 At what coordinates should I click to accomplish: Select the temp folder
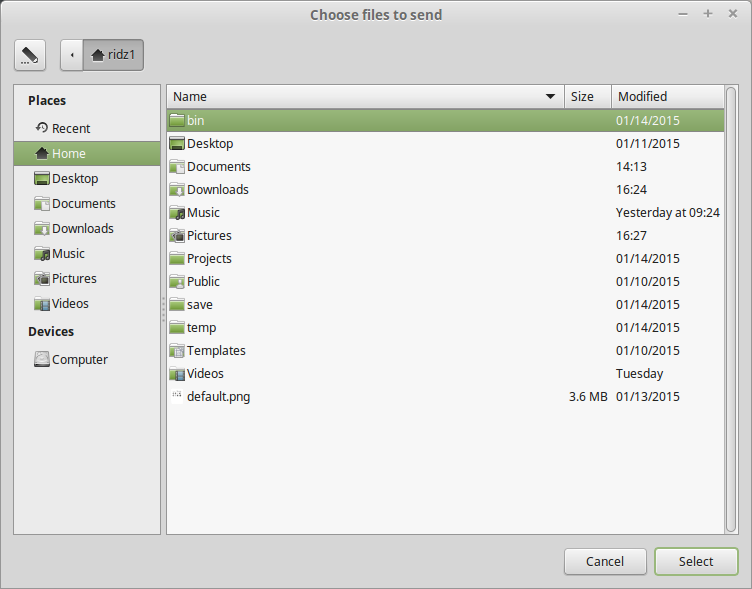point(446,328)
